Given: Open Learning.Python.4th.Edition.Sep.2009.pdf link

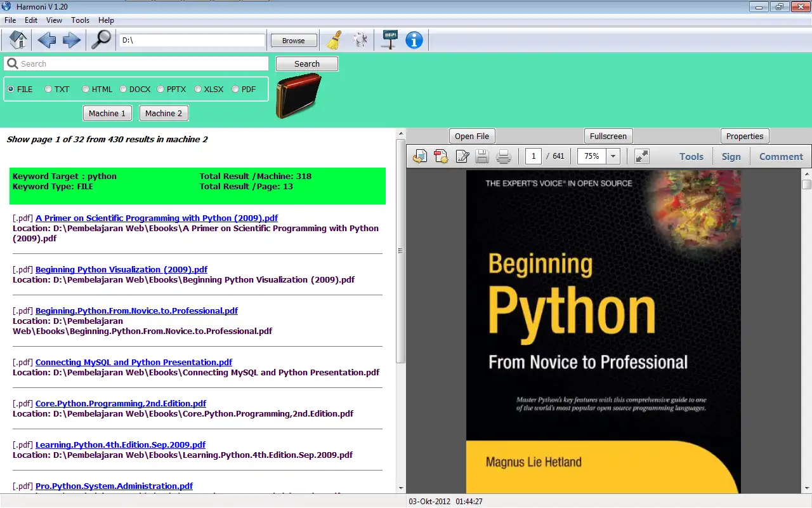Looking at the screenshot, I should click(121, 444).
